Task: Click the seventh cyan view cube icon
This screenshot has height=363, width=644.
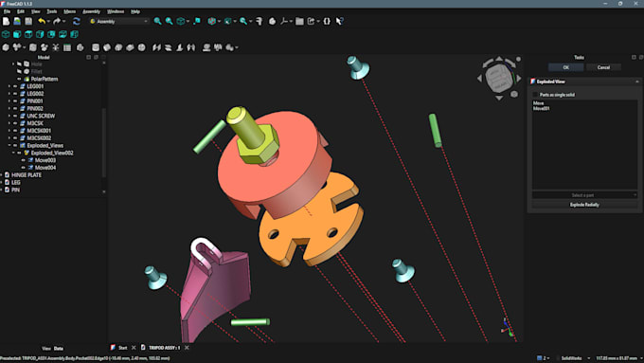Action: coord(74,34)
